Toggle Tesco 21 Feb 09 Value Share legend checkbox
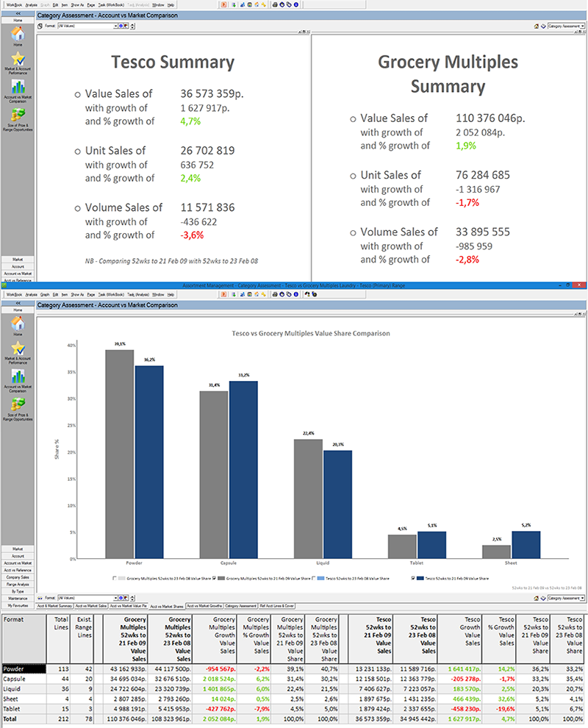Screen dimensions: 588x728 pos(413,579)
